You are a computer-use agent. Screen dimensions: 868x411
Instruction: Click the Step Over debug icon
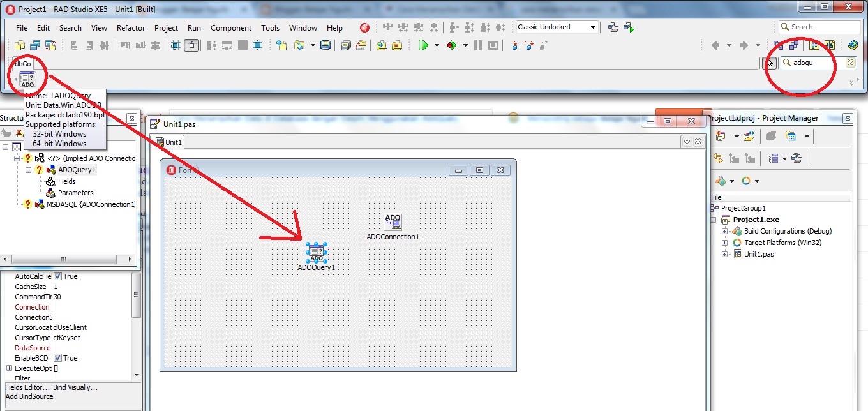coord(529,45)
